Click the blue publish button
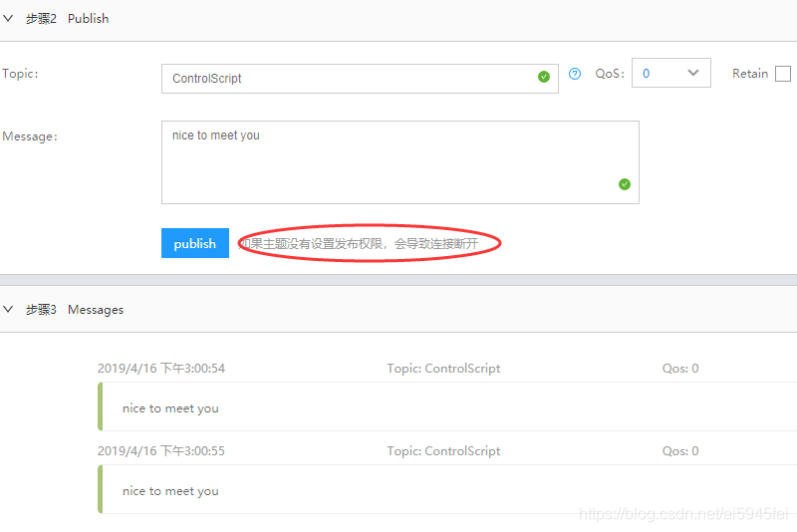This screenshot has width=797, height=532. (x=194, y=243)
